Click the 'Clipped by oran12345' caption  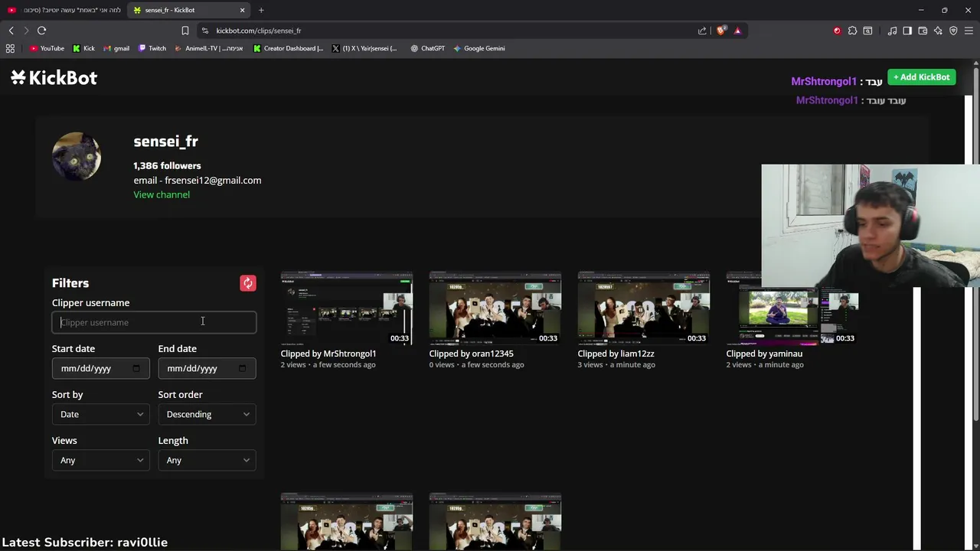tap(471, 354)
